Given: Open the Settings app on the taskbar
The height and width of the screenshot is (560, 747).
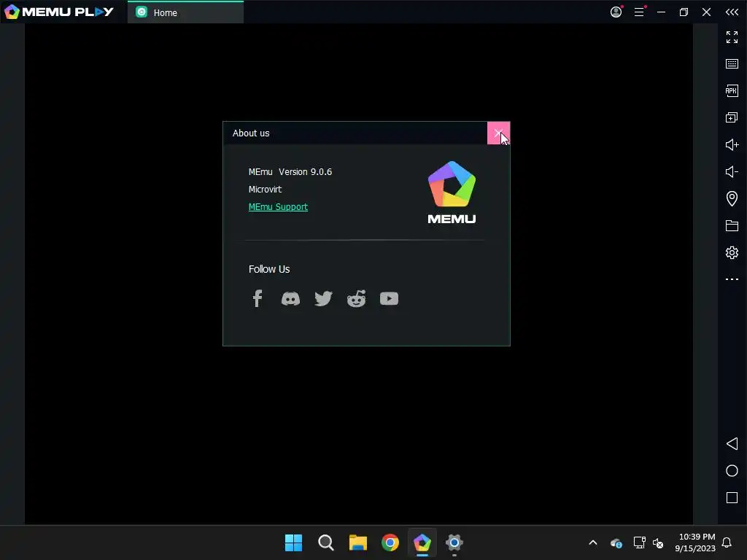Looking at the screenshot, I should click(454, 542).
